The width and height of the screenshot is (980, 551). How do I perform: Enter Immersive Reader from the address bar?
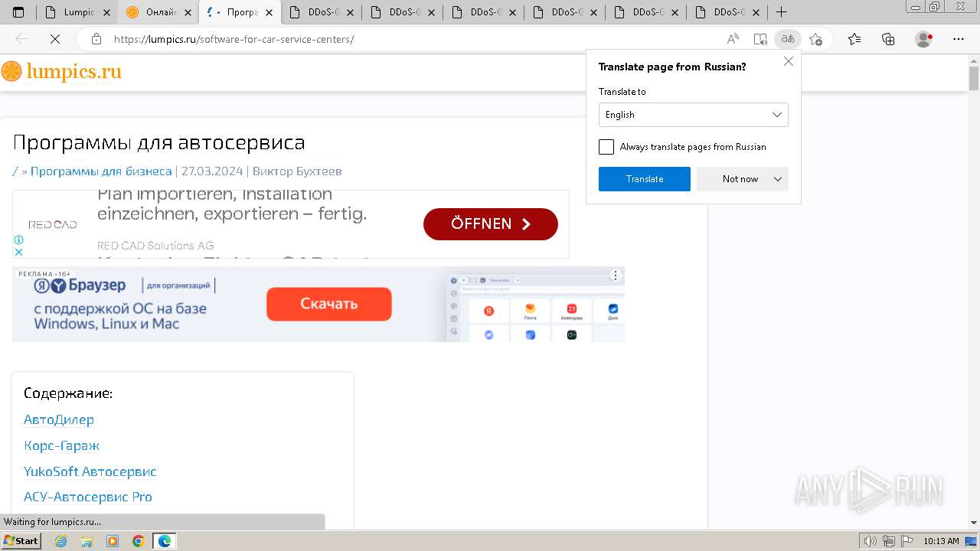coord(760,39)
